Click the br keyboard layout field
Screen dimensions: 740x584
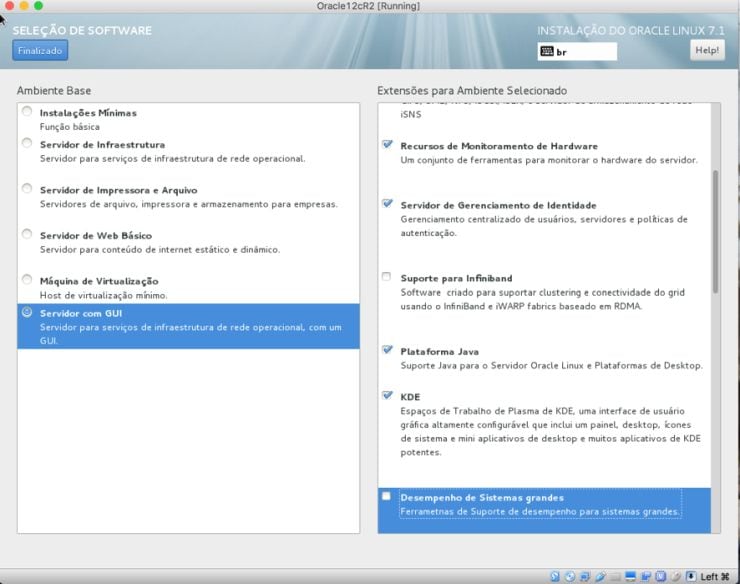[577, 51]
